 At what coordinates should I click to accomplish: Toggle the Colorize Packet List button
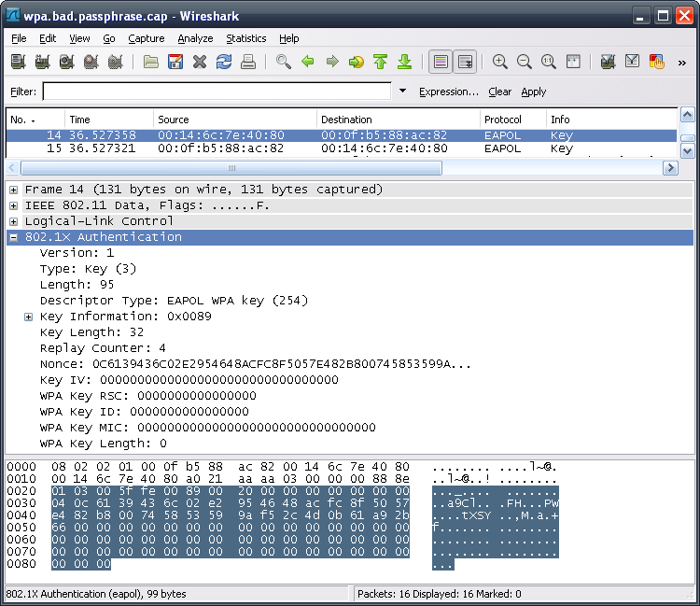(441, 62)
